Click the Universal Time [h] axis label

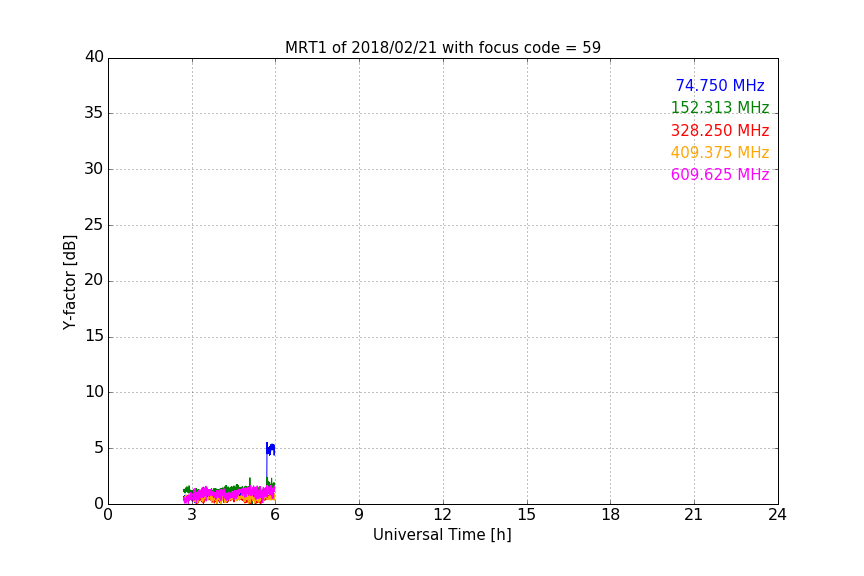pos(442,535)
